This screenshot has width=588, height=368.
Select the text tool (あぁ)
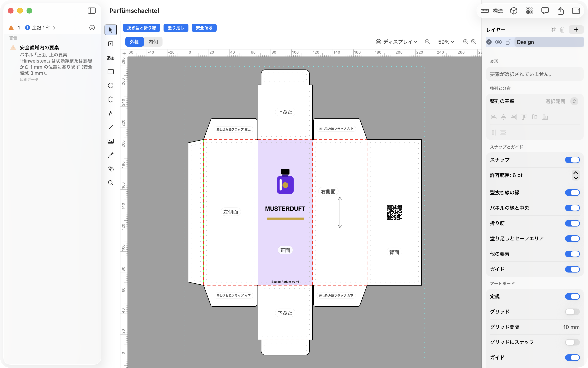(110, 58)
